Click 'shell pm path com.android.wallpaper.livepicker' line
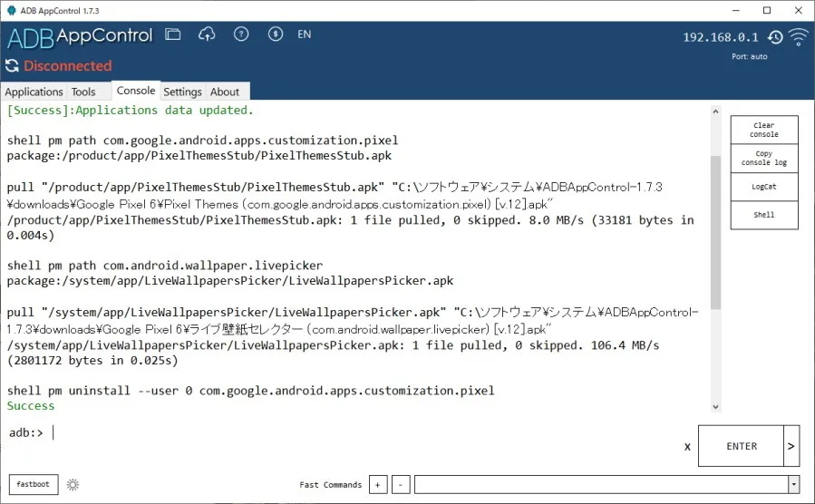The width and height of the screenshot is (815, 504). click(x=165, y=266)
